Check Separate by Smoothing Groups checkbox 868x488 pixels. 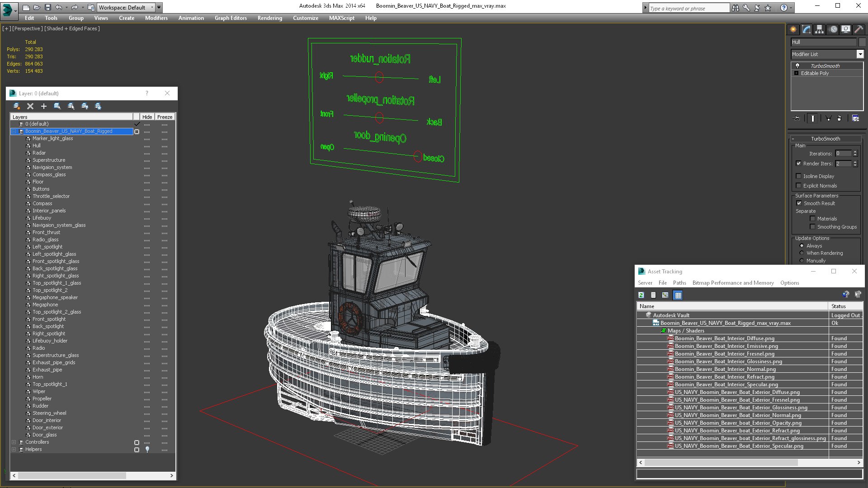tap(812, 227)
